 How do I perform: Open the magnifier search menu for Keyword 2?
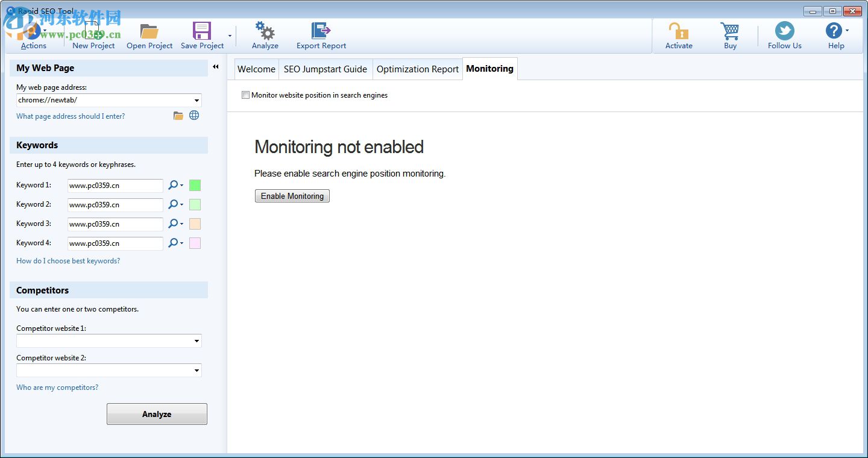[x=175, y=205]
